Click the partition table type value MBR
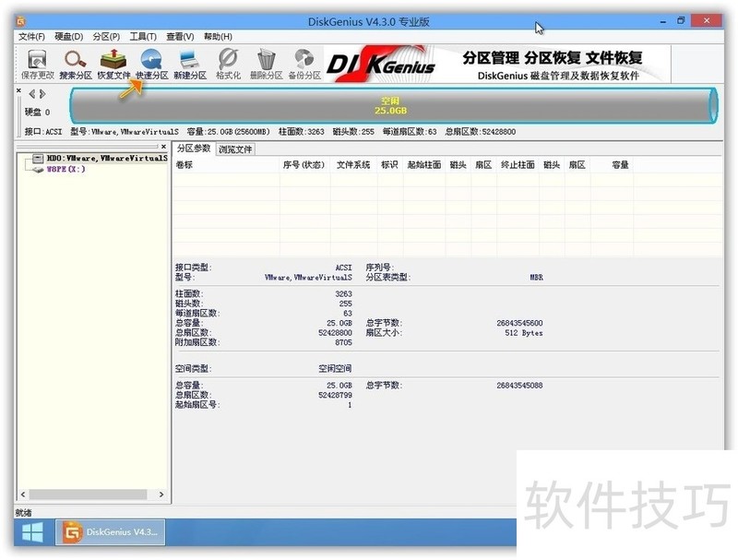 click(537, 277)
